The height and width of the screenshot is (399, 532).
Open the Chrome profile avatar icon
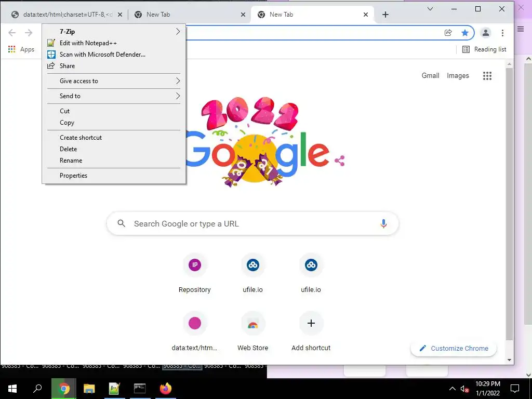486,33
